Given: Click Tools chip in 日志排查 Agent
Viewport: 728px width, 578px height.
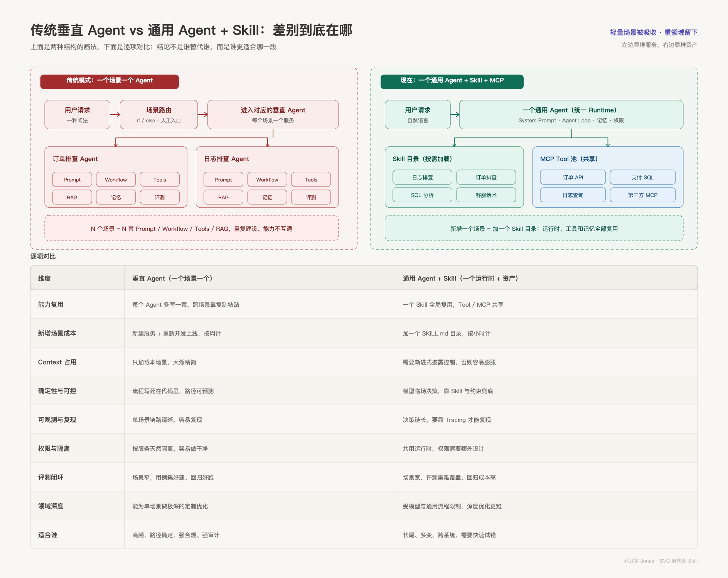Looking at the screenshot, I should [x=311, y=180].
